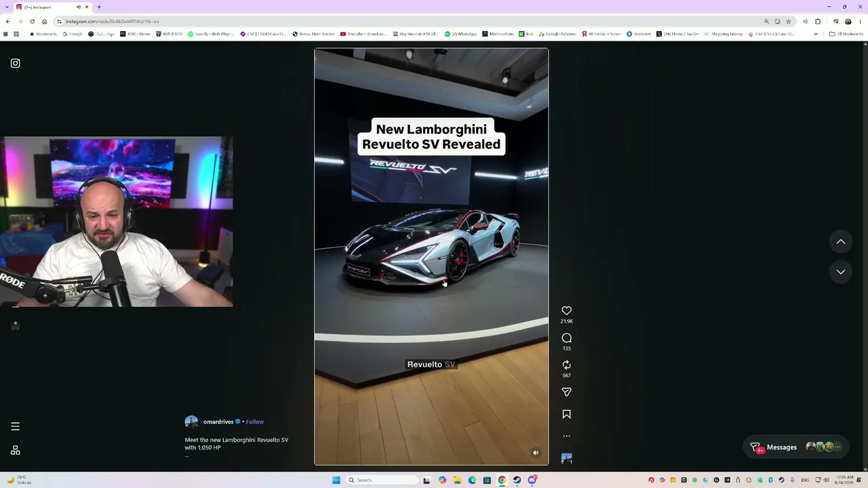This screenshot has height=488, width=868.
Task: Expand the reel caption with the ellipsis
Action: [x=187, y=455]
